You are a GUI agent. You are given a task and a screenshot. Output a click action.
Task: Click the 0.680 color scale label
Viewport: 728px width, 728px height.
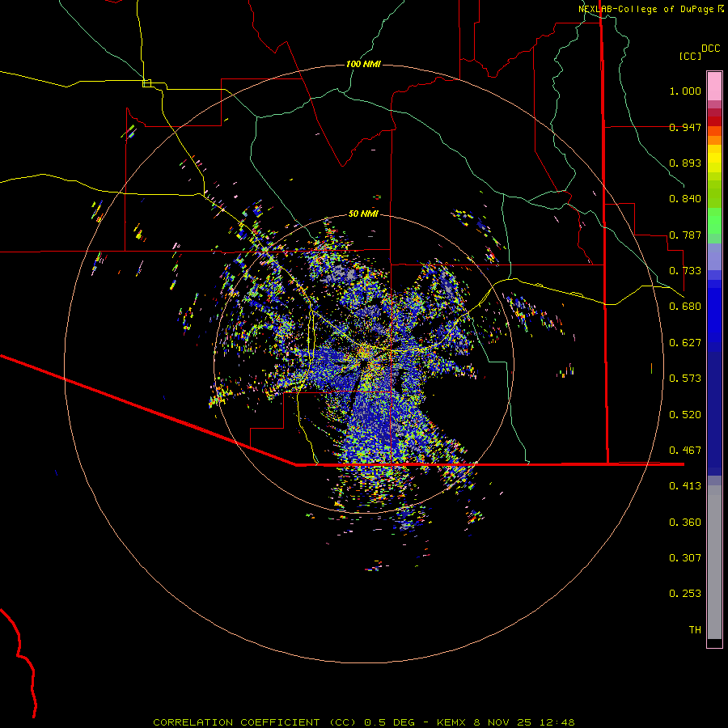point(685,307)
